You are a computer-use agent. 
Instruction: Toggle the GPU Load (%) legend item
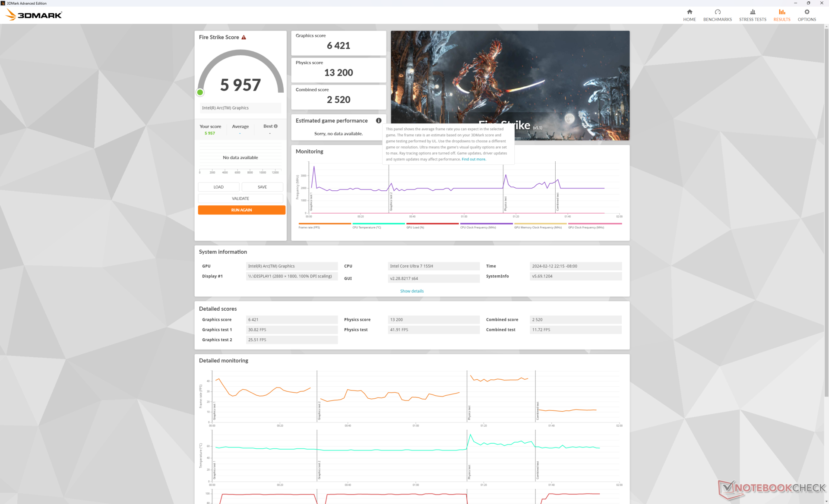[432, 226]
